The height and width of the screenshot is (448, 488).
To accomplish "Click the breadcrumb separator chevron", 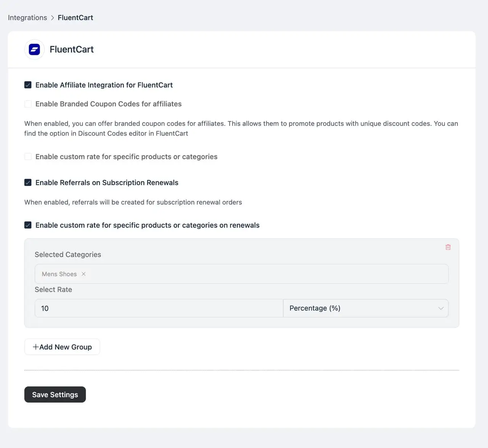I will point(53,18).
